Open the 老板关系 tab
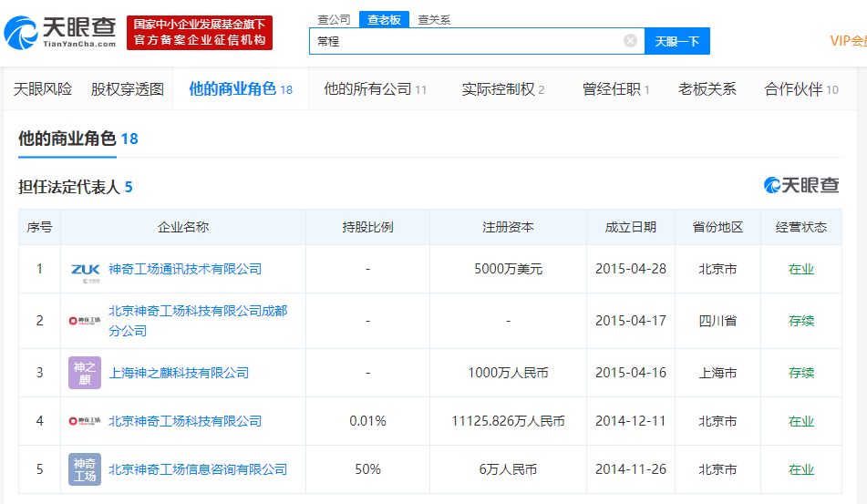This screenshot has height=504, width=867. pos(707,89)
